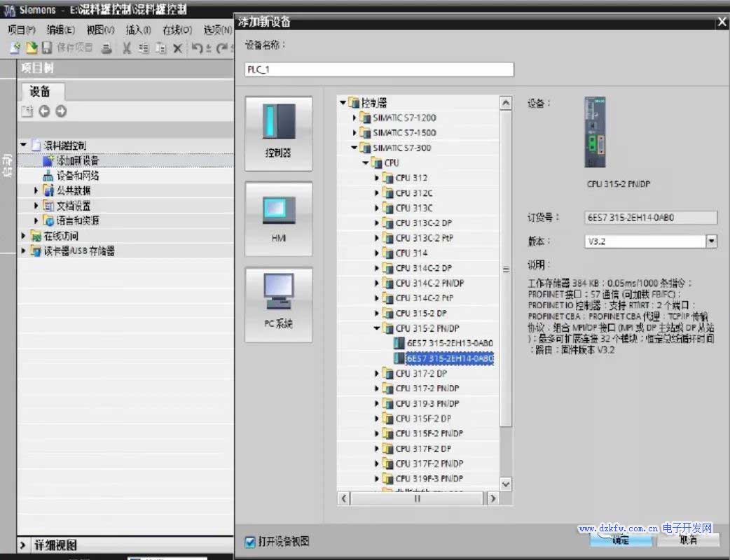The image size is (730, 560).
Task: Click the delete X toolbar icon
Action: (x=177, y=48)
